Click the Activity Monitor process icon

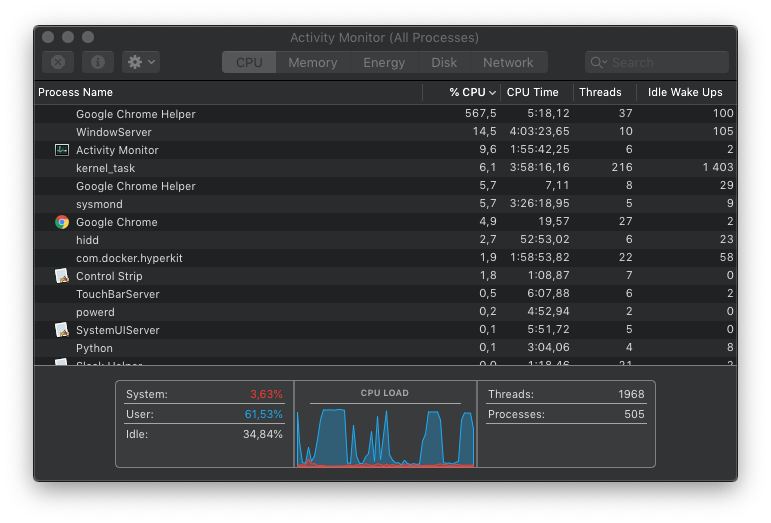[x=62, y=150]
